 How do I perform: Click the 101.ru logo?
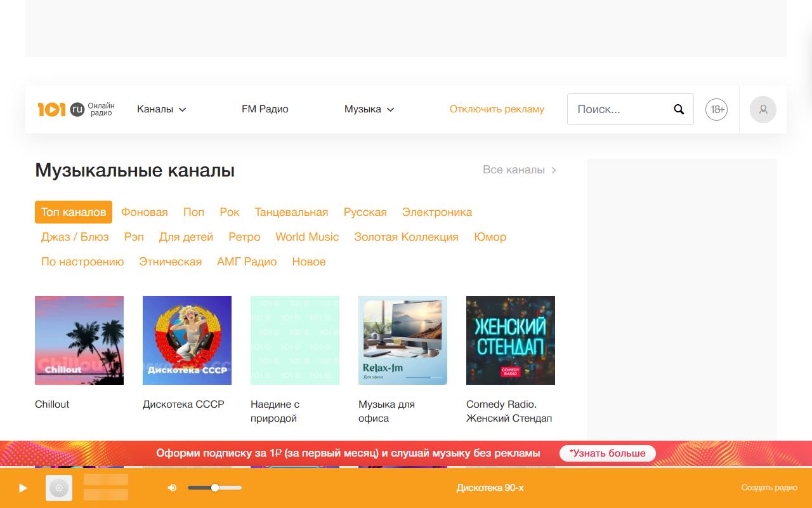coord(76,109)
